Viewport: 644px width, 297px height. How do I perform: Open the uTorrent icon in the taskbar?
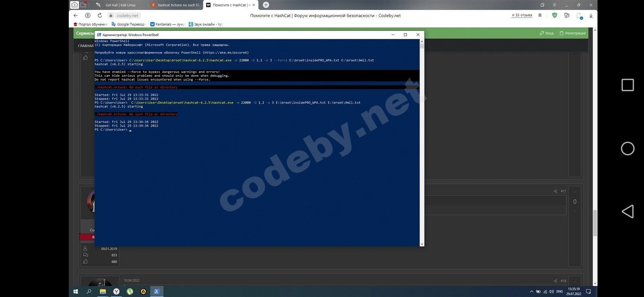[x=130, y=291]
